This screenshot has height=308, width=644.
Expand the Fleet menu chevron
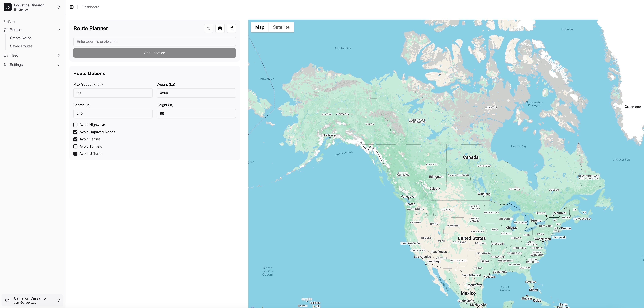[59, 56]
